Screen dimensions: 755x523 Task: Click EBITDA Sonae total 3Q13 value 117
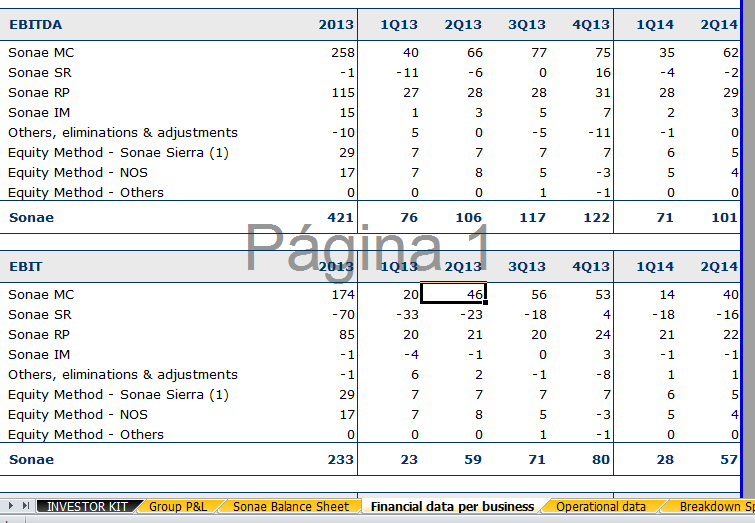533,218
